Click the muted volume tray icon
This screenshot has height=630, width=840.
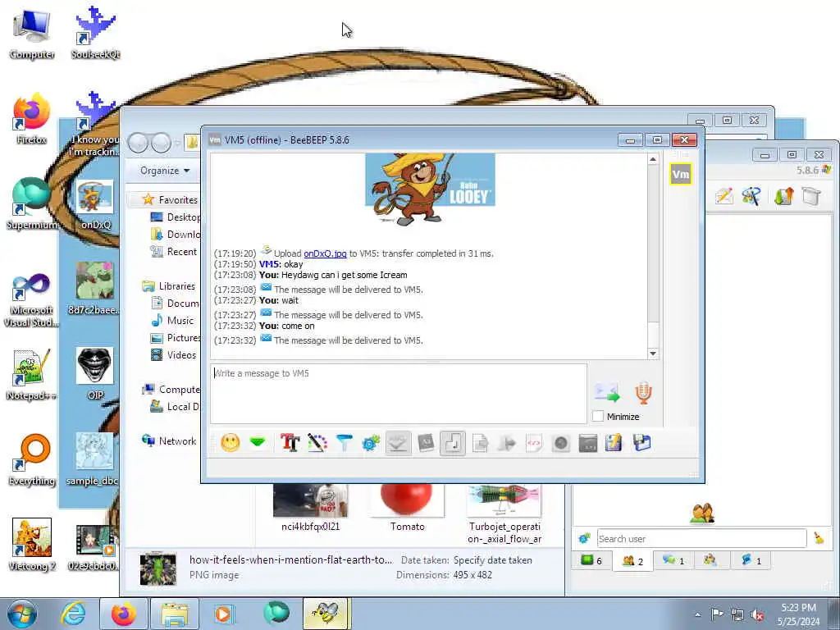757,614
